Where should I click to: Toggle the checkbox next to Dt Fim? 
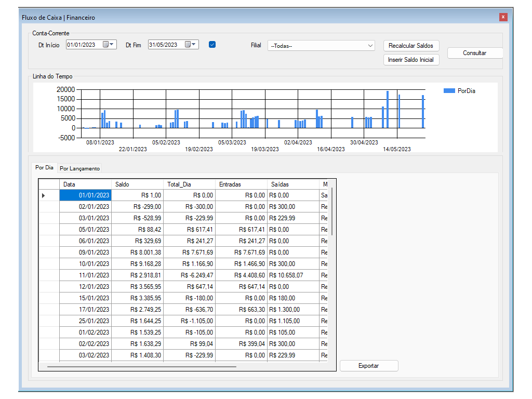pyautogui.click(x=212, y=45)
